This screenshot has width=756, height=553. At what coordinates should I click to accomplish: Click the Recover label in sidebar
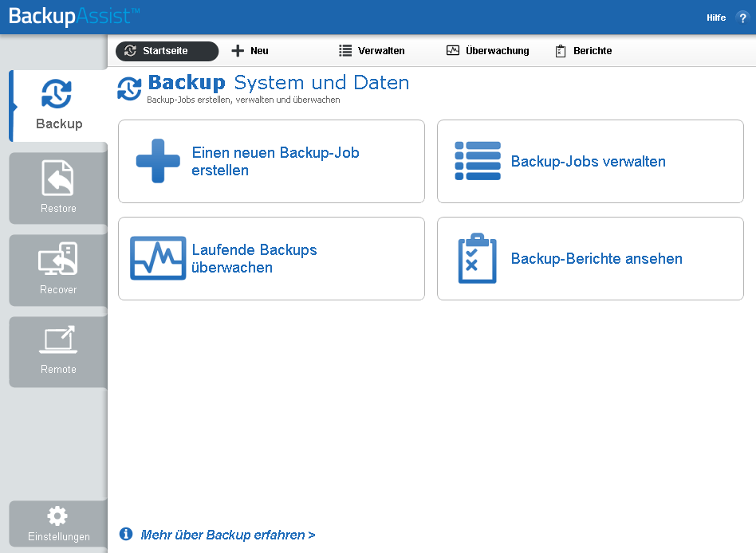[x=58, y=290]
